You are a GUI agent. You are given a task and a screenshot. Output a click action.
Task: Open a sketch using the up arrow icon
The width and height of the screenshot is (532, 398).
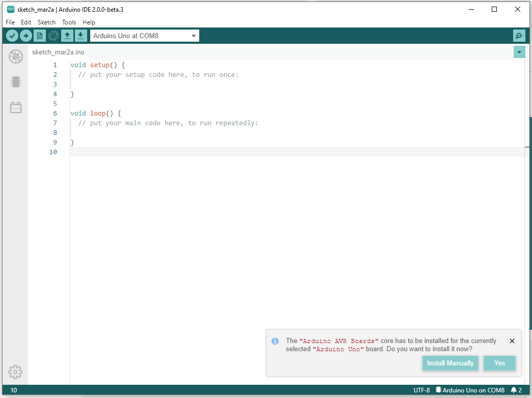coord(67,36)
